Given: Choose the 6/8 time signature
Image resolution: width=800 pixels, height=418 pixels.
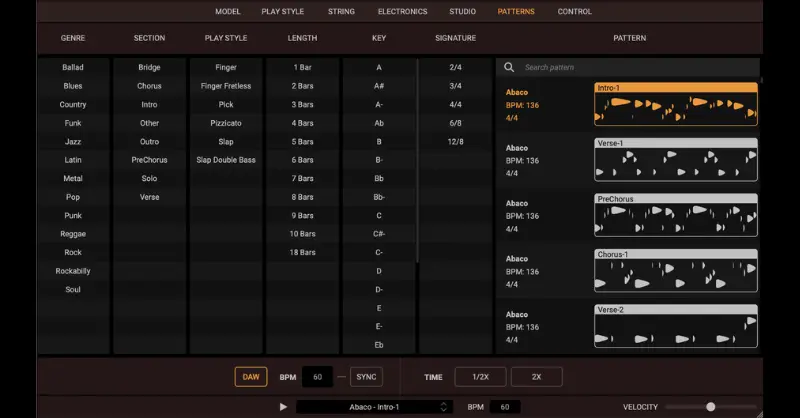Looking at the screenshot, I should coord(456,123).
